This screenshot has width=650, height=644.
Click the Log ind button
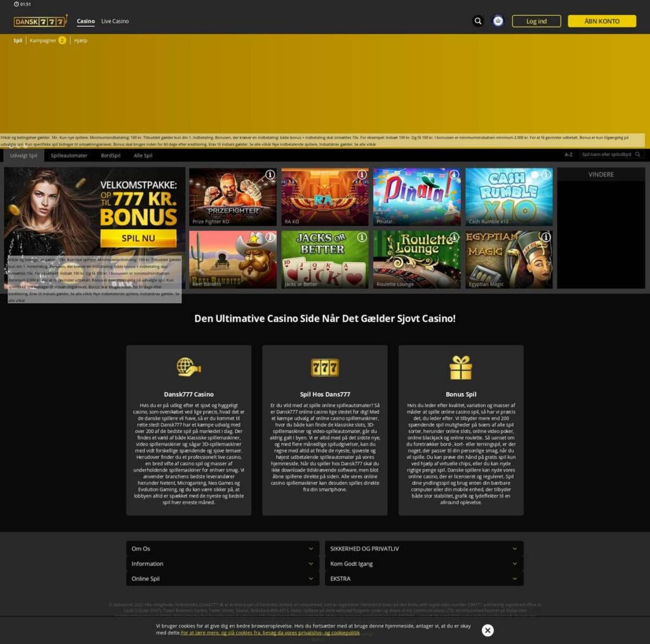point(536,21)
